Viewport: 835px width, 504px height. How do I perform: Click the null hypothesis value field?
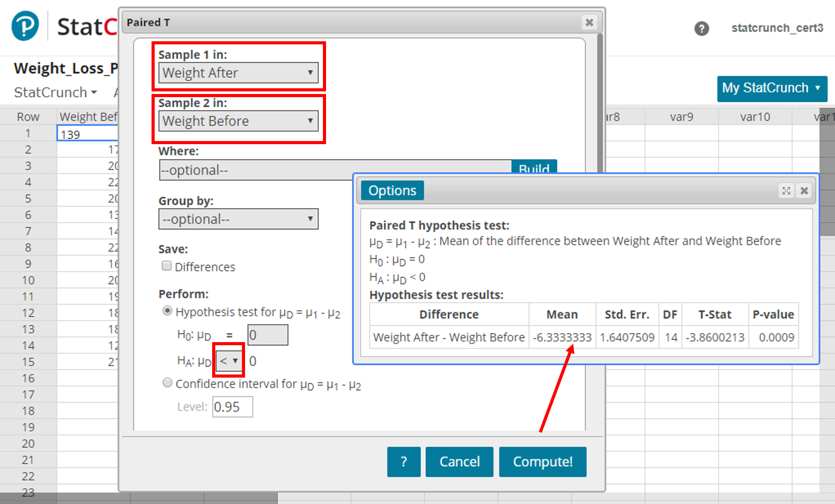click(x=268, y=335)
